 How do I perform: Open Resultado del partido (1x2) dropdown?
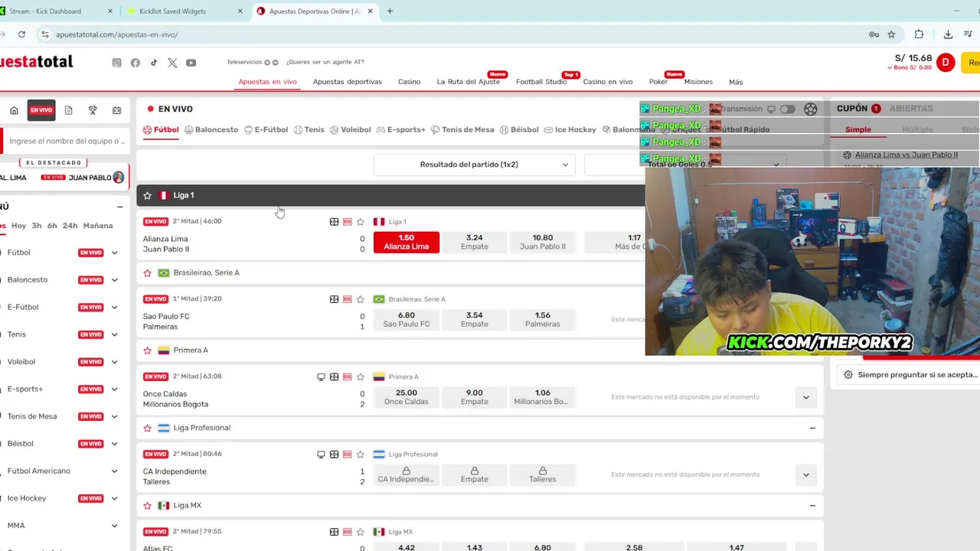[474, 165]
